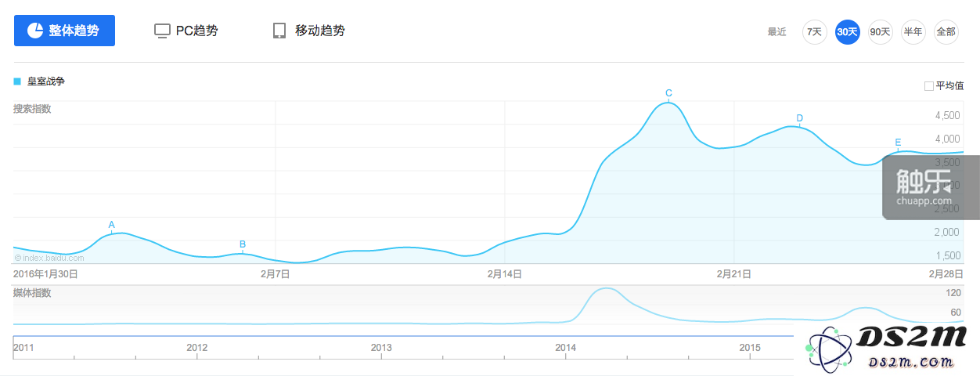Click chart marker D
Viewport: 980px width, 376px height.
click(799, 118)
